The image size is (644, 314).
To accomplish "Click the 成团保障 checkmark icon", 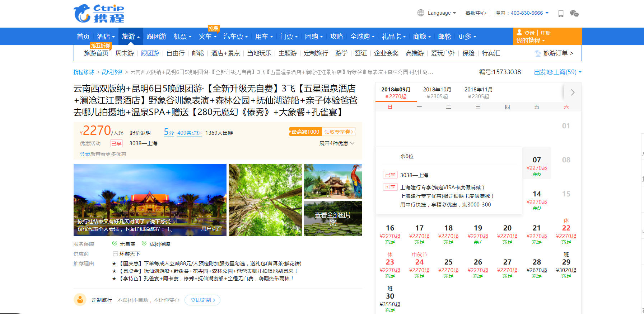I will [x=144, y=243].
